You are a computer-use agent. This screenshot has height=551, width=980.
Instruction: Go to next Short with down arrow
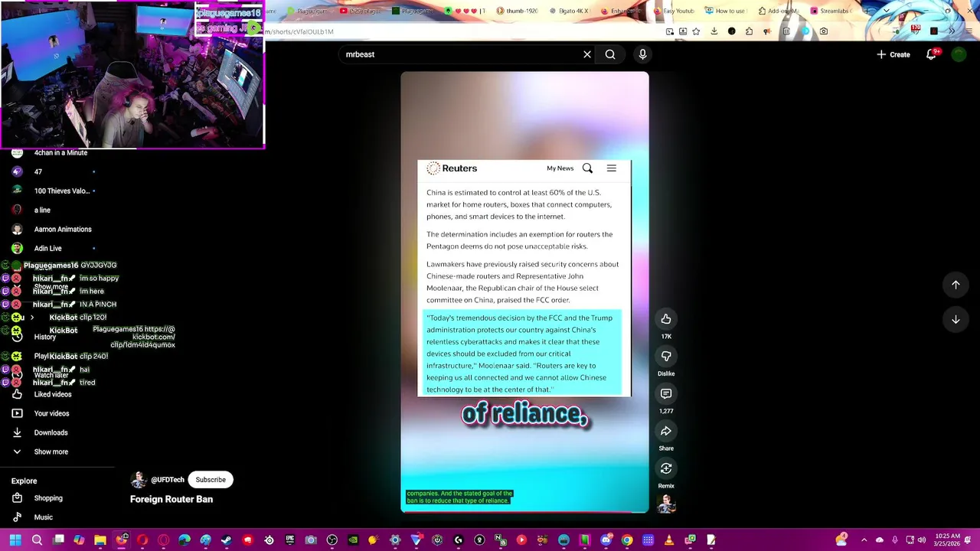pos(955,320)
